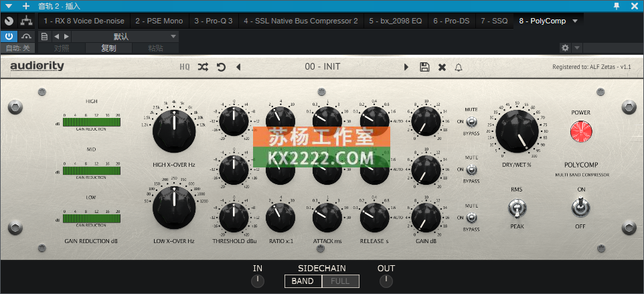Click the IN level knob

click(258, 281)
